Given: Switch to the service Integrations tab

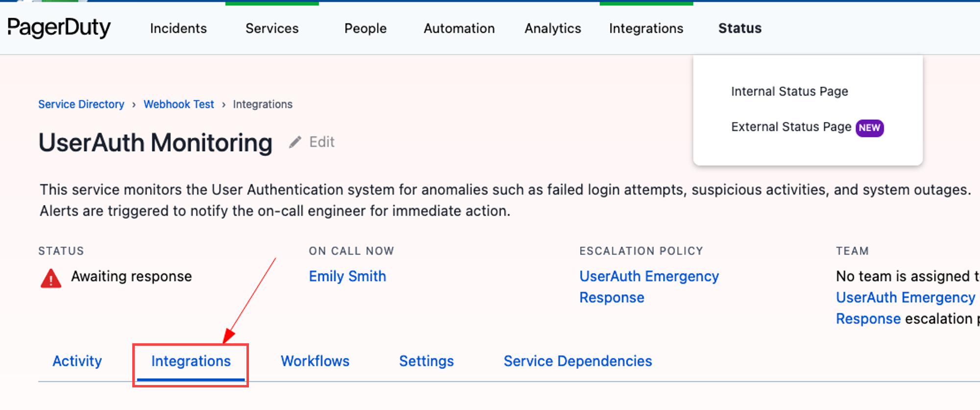Looking at the screenshot, I should pos(191,361).
